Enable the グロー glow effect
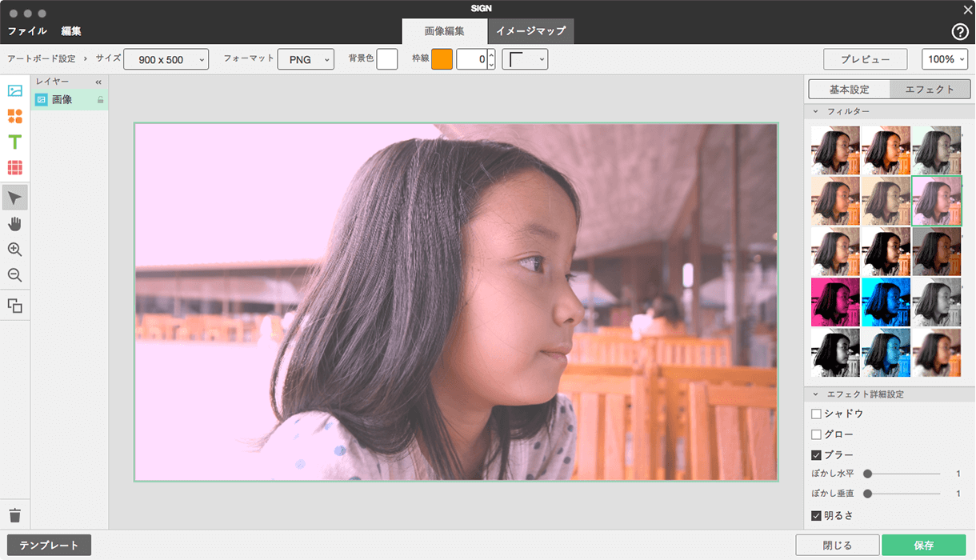Image resolution: width=976 pixels, height=560 pixels. 817,434
